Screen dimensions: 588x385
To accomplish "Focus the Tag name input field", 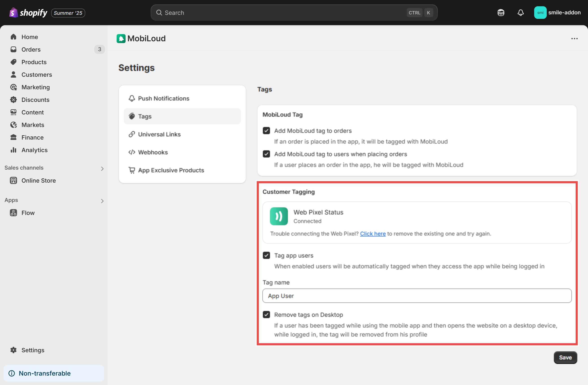I will click(417, 296).
